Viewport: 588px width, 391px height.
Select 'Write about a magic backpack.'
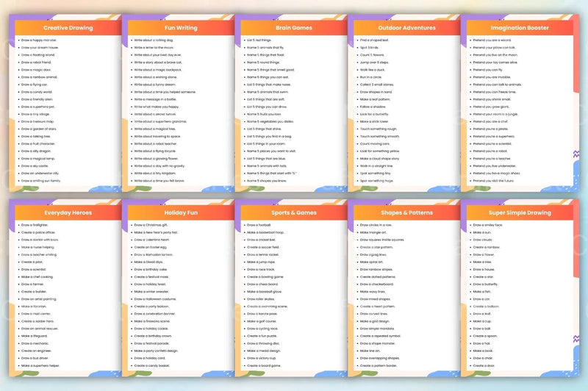pyautogui.click(x=158, y=70)
